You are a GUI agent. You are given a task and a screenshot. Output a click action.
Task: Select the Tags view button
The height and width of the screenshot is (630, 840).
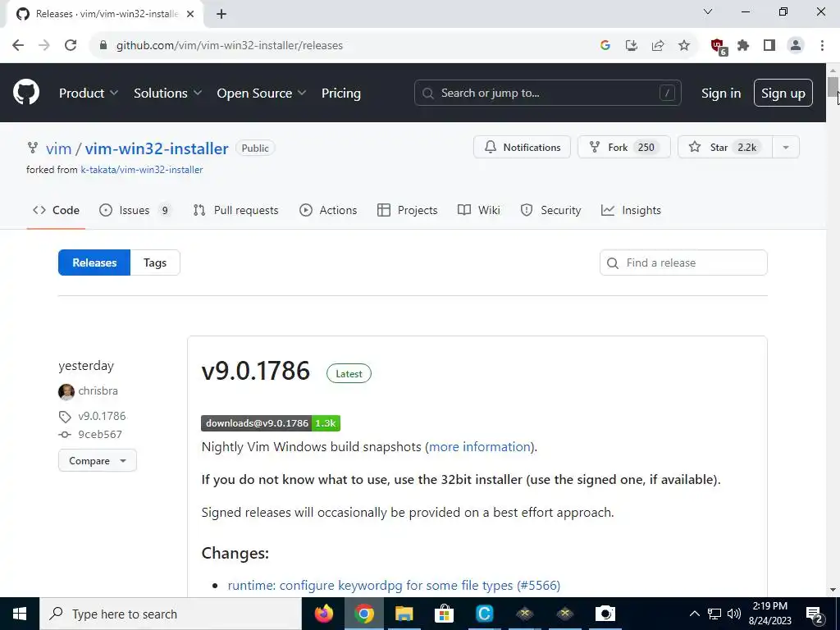(x=155, y=262)
